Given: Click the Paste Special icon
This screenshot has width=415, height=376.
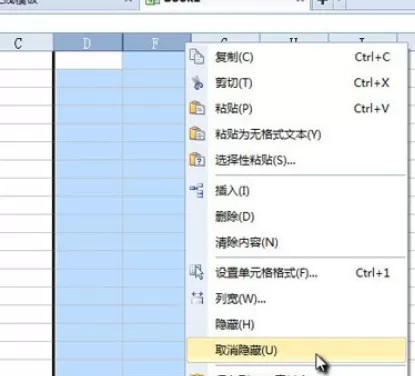Looking at the screenshot, I should 197,160.
